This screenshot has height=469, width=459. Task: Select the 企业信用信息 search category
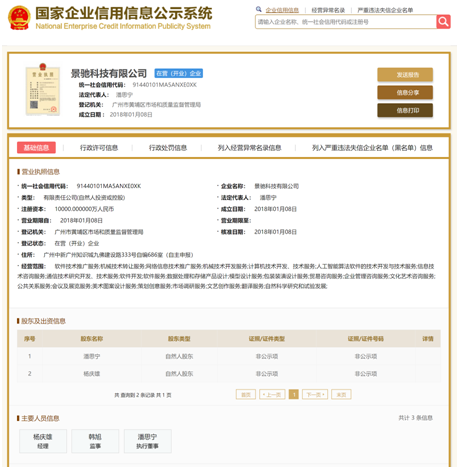point(282,10)
